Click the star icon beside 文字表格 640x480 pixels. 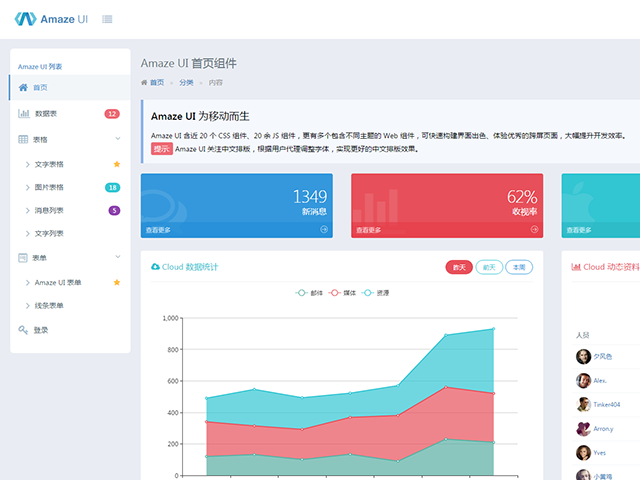click(117, 164)
